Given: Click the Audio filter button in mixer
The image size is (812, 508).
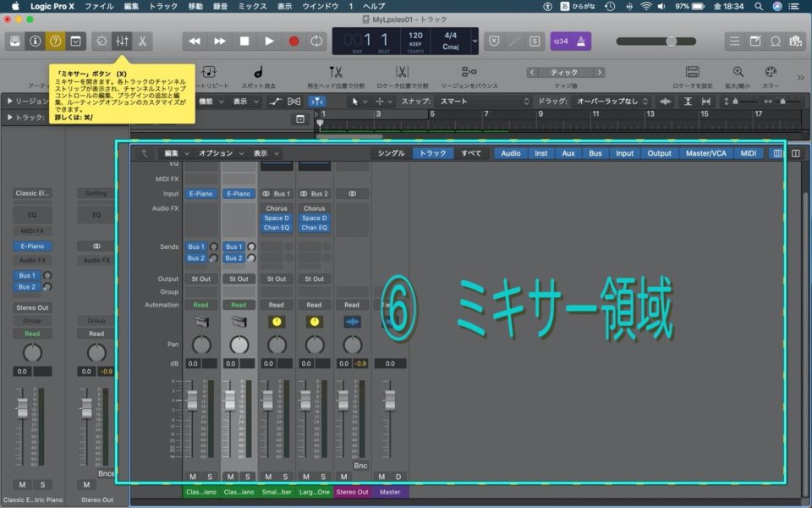Looking at the screenshot, I should 511,153.
